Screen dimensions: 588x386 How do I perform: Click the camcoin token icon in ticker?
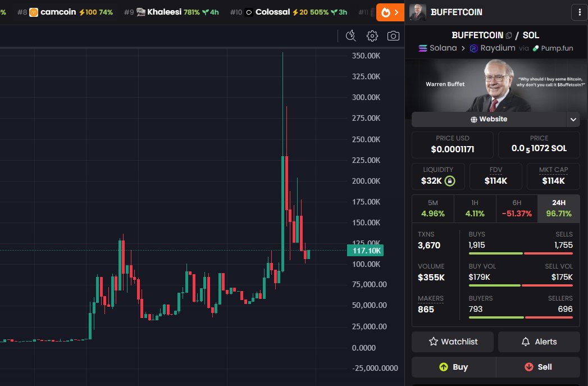[x=34, y=12]
